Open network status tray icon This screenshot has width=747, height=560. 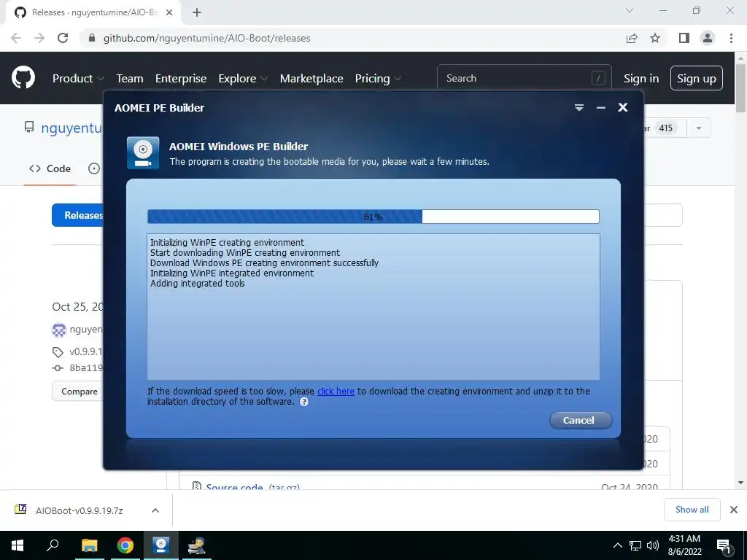click(635, 545)
